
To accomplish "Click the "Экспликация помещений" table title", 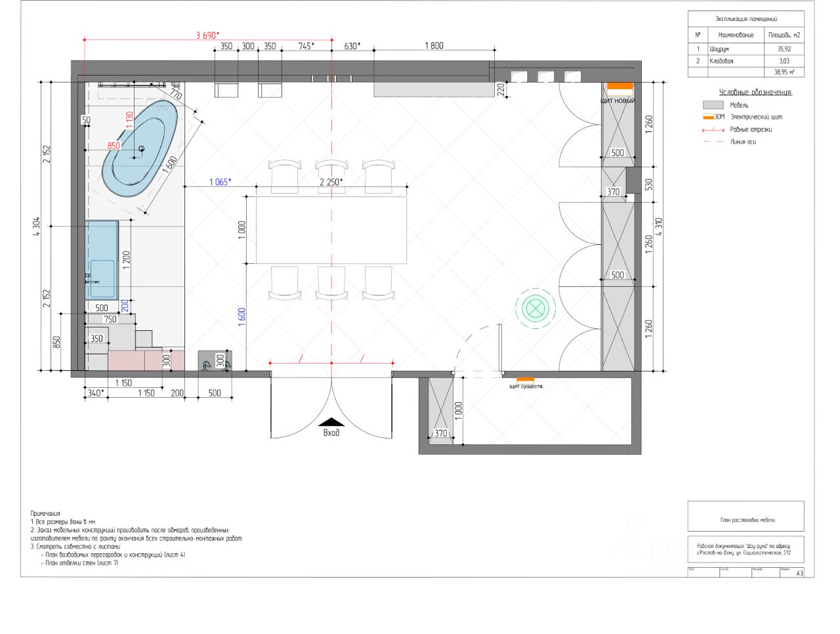I will (x=745, y=19).
